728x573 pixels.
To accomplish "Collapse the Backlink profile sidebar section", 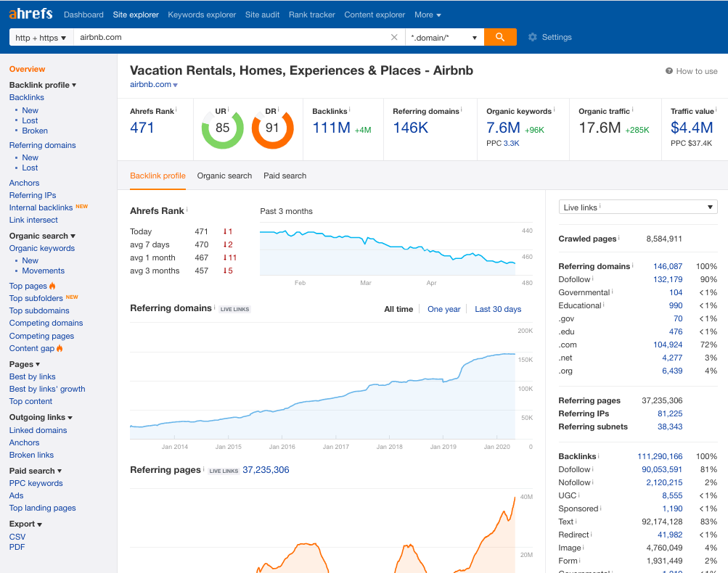I will point(43,85).
